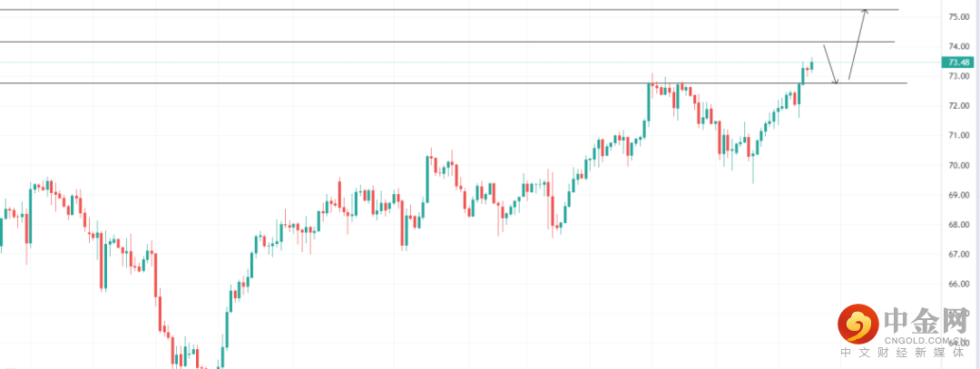Select the current price label 73.48
Screen dimensions: 980x369
(958, 63)
